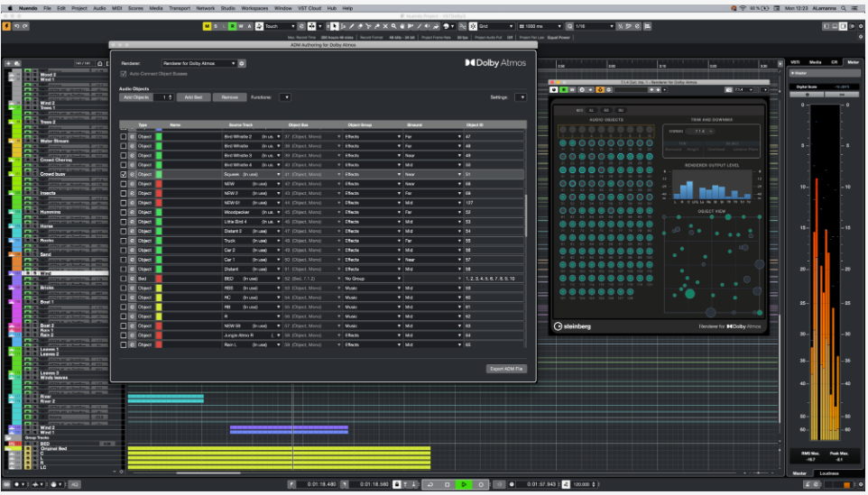Screen dimensions: 868x495
Task: Open the Settings dropdown in ADM Authoring
Action: [521, 97]
